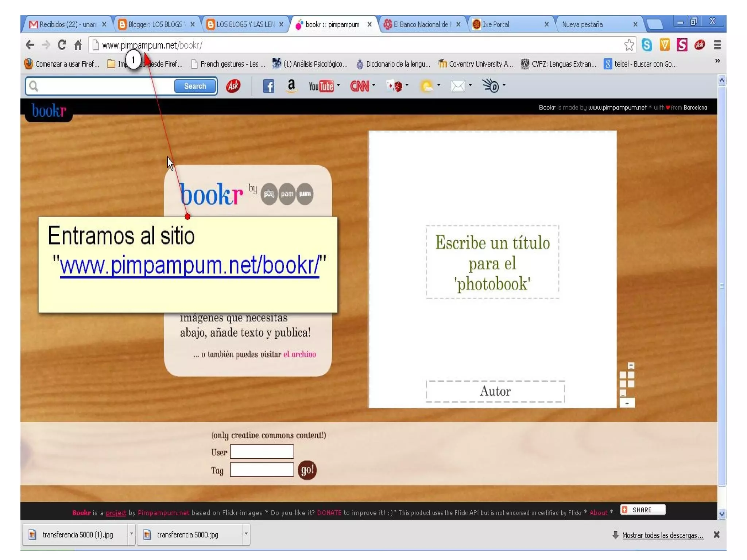This screenshot has width=747, height=560.
Task: Click the red Ask toolbar icon
Action: pos(233,86)
